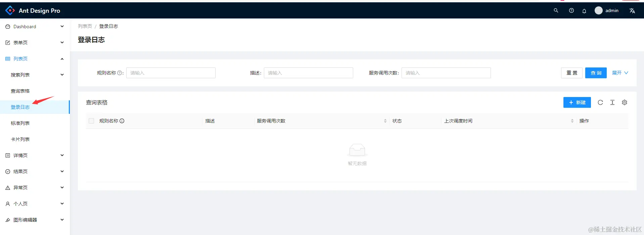Click the 结果页 check-circle icon

pyautogui.click(x=8, y=172)
